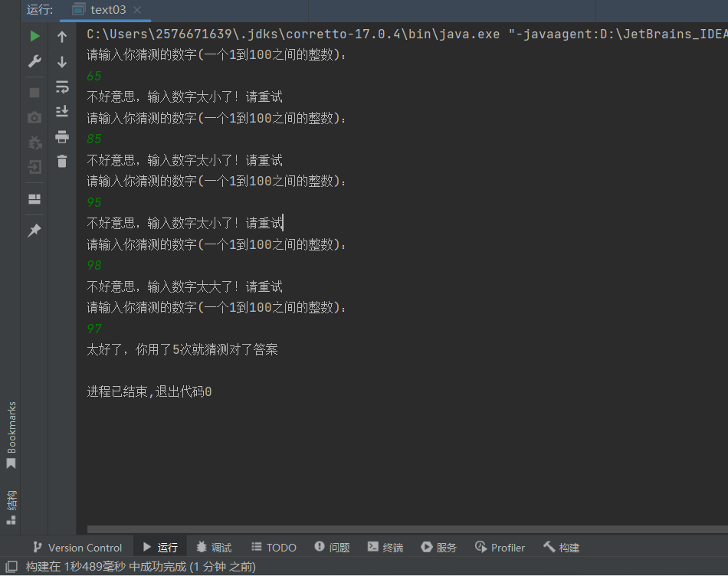Image resolution: width=728 pixels, height=576 pixels.
Task: Close the text03 run tab
Action: pyautogui.click(x=137, y=10)
